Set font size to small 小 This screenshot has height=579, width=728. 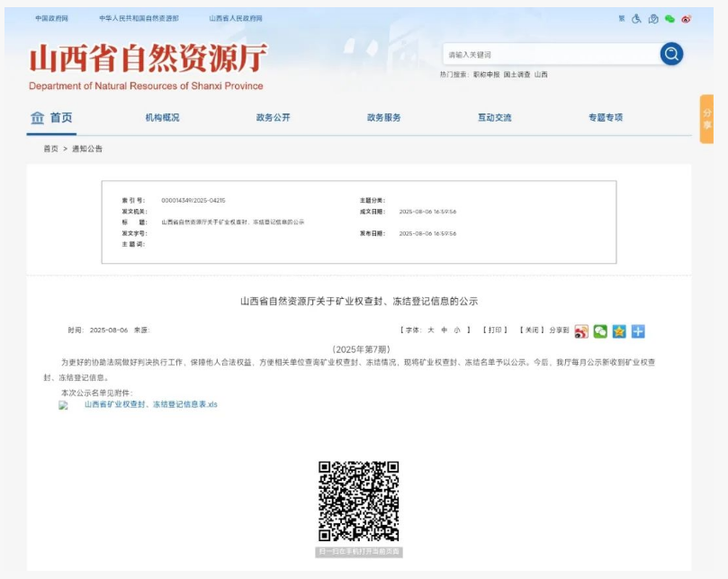pyautogui.click(x=456, y=330)
